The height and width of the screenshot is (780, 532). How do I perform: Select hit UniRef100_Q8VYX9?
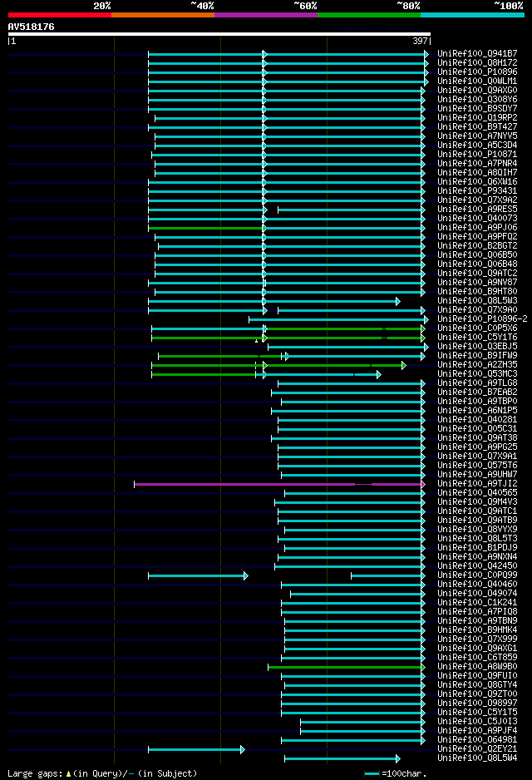pos(477,529)
